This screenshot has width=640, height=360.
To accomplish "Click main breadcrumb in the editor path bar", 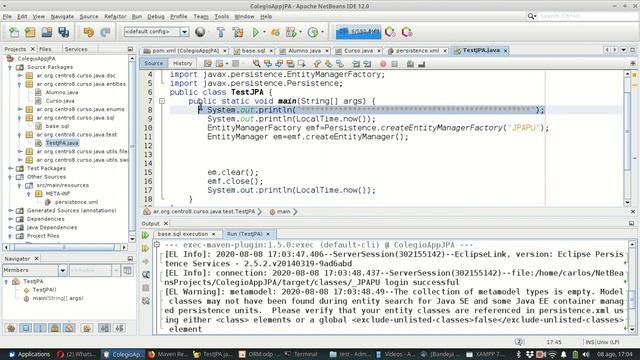I will (x=283, y=211).
